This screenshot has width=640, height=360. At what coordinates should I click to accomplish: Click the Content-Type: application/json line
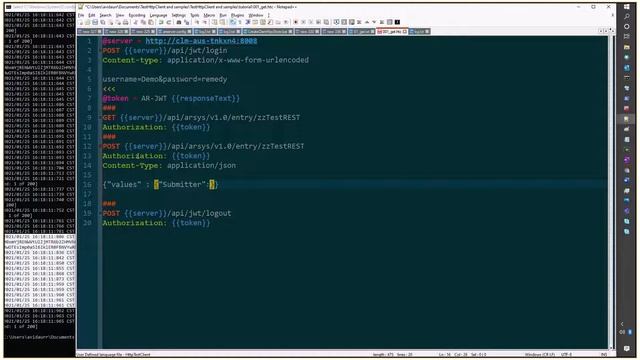[169, 165]
